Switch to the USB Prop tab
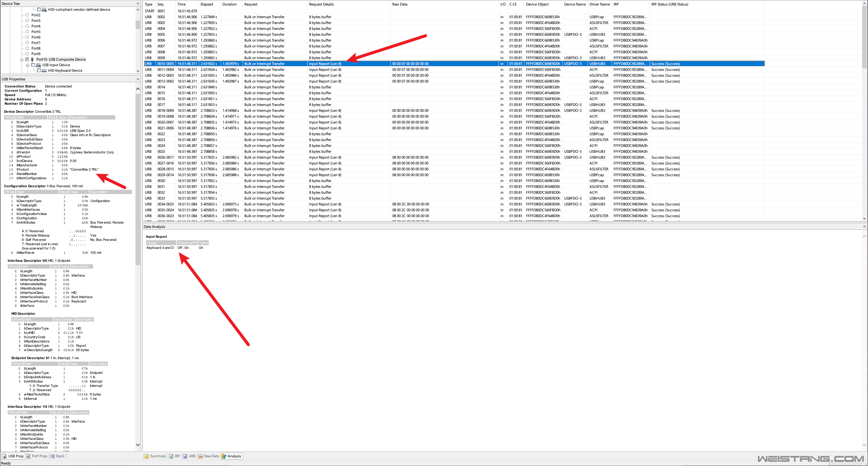This screenshot has height=466, width=868. [x=13, y=456]
